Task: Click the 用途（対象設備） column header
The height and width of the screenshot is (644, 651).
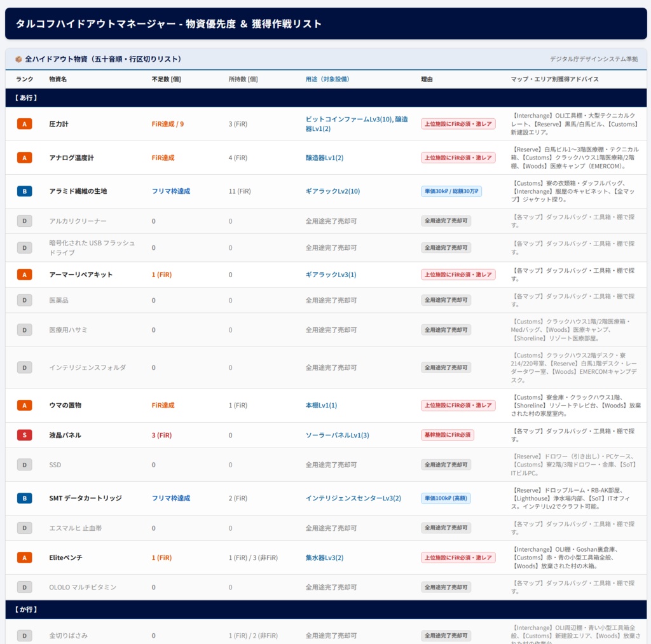Action: 327,79
